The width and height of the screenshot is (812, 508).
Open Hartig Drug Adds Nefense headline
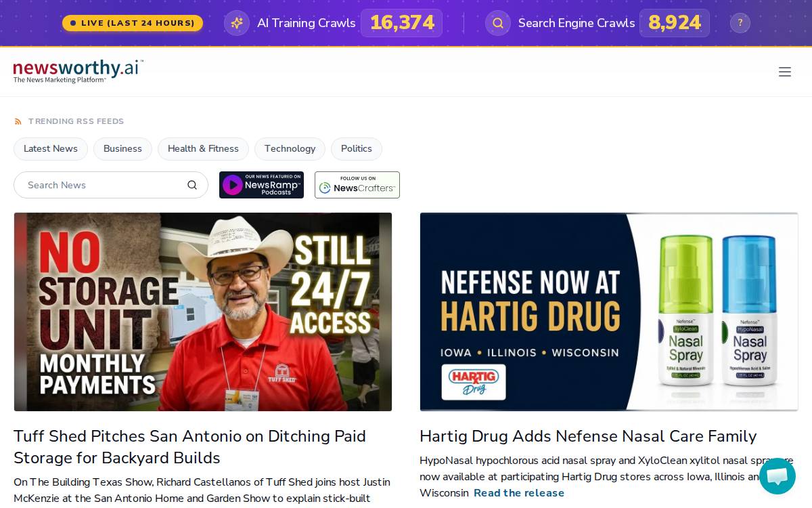tap(588, 436)
